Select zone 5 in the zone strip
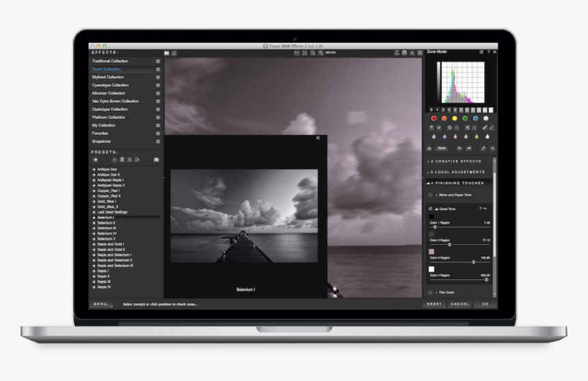Image resolution: width=588 pixels, height=381 pixels. point(462,110)
